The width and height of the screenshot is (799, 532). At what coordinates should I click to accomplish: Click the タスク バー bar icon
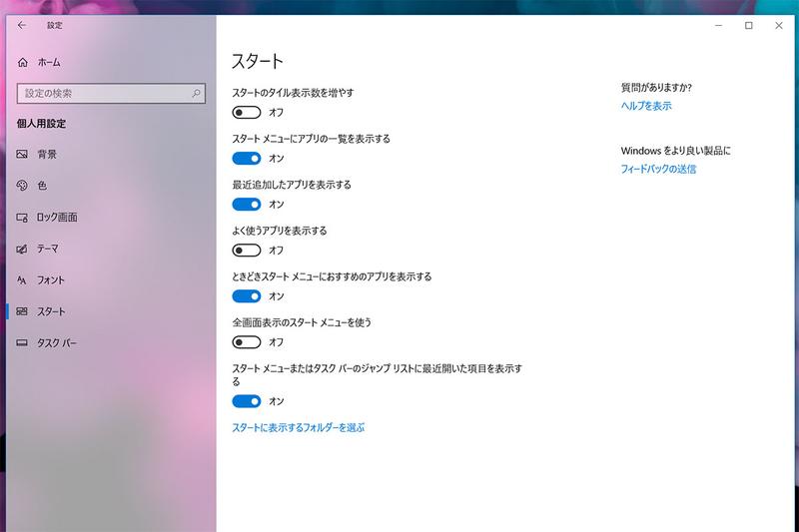coord(22,343)
